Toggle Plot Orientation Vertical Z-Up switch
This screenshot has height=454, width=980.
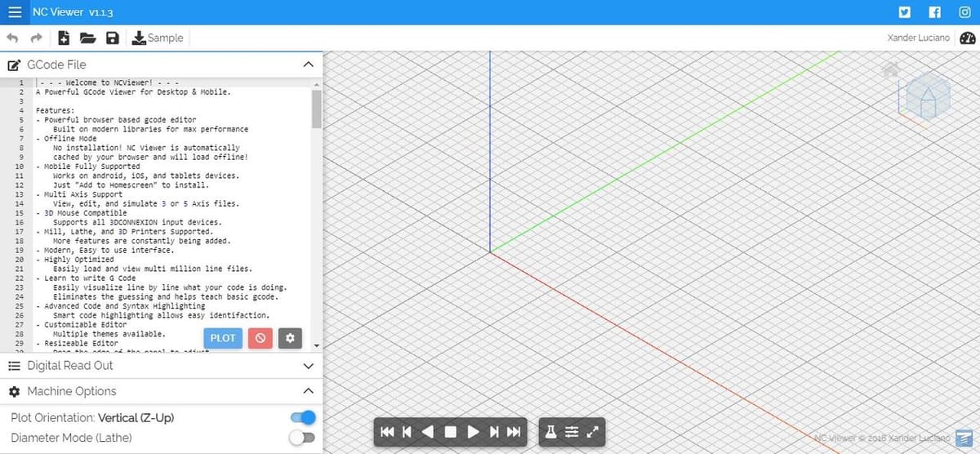pyautogui.click(x=302, y=418)
